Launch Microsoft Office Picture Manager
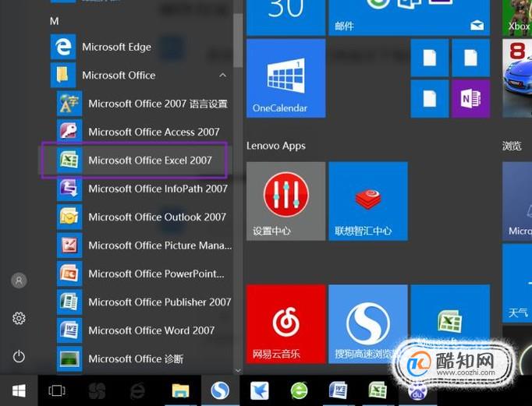Image resolution: width=532 pixels, height=406 pixels. point(144,245)
